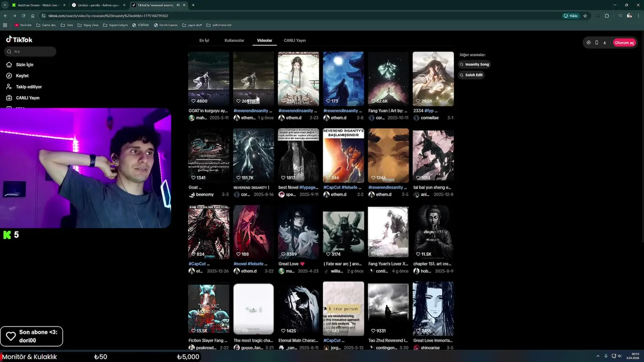Open the Ders bookmarks folder
The width and height of the screenshot is (644, 362).
pyautogui.click(x=67, y=25)
